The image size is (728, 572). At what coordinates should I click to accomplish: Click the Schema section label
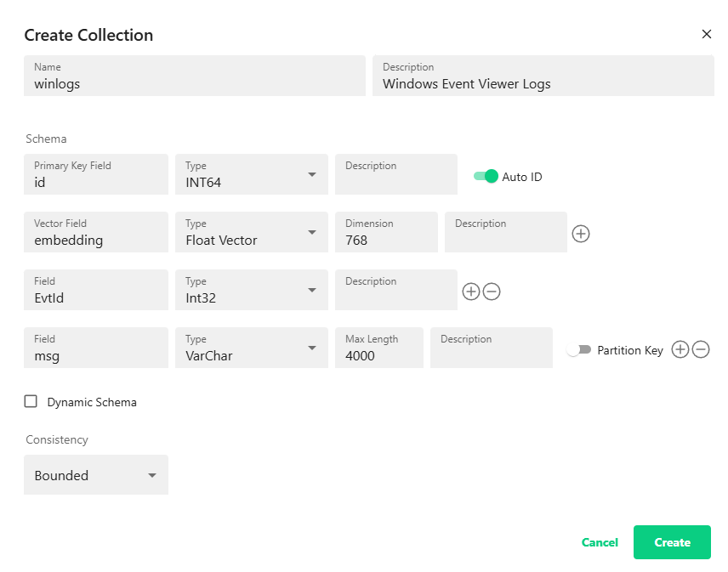coord(46,139)
